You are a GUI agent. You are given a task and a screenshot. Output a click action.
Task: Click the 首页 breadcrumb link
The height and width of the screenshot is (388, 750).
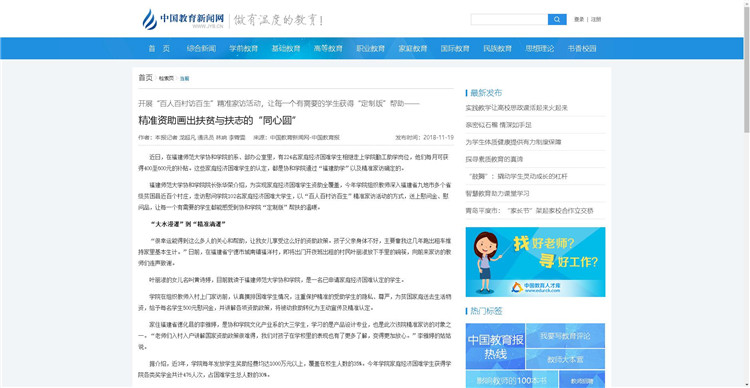coord(145,78)
